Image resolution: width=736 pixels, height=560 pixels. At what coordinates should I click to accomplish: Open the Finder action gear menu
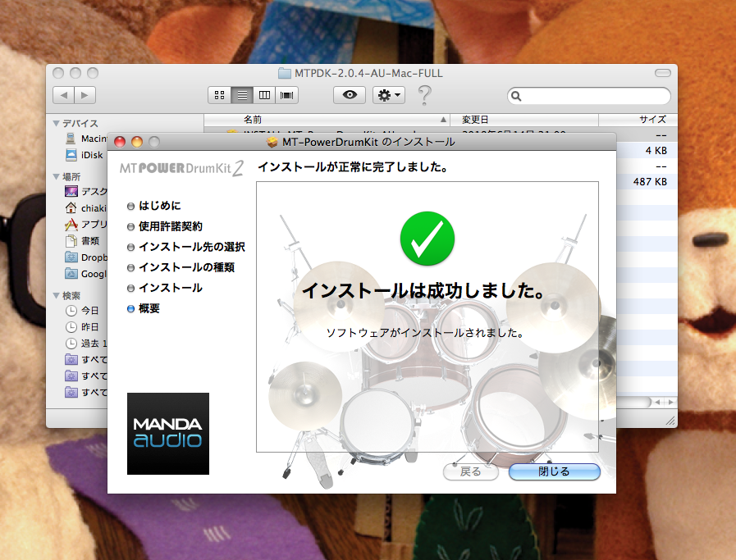(389, 95)
